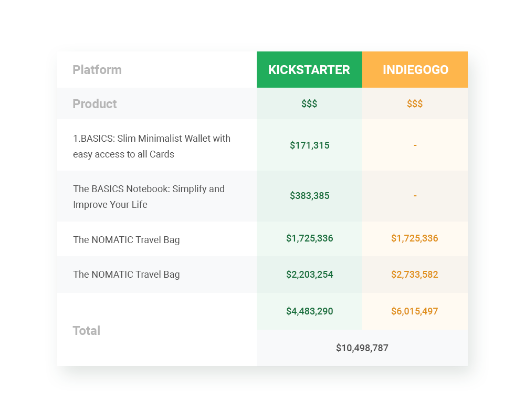Click the Product row label
The height and width of the screenshot is (420, 525).
point(94,104)
